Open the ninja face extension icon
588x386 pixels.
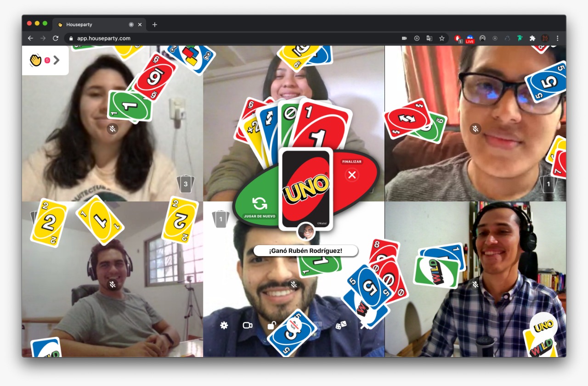pyautogui.click(x=482, y=39)
